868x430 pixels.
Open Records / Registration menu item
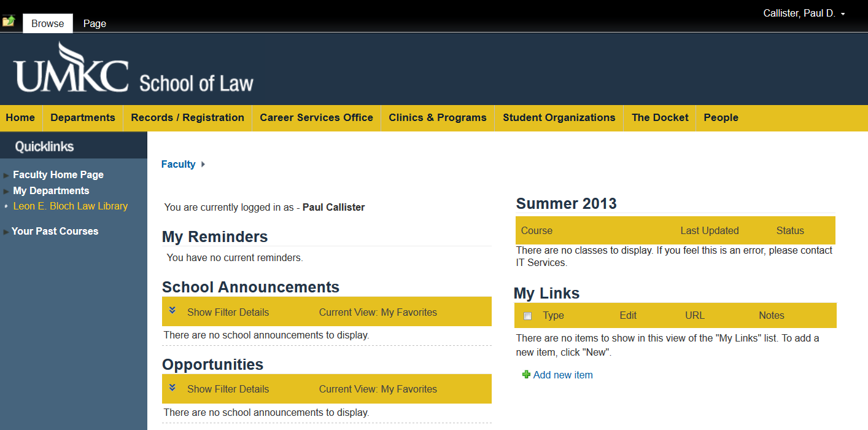pos(187,118)
